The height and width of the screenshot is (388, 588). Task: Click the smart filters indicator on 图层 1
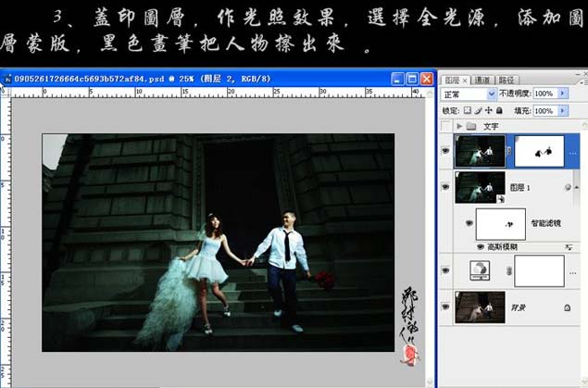[568, 187]
